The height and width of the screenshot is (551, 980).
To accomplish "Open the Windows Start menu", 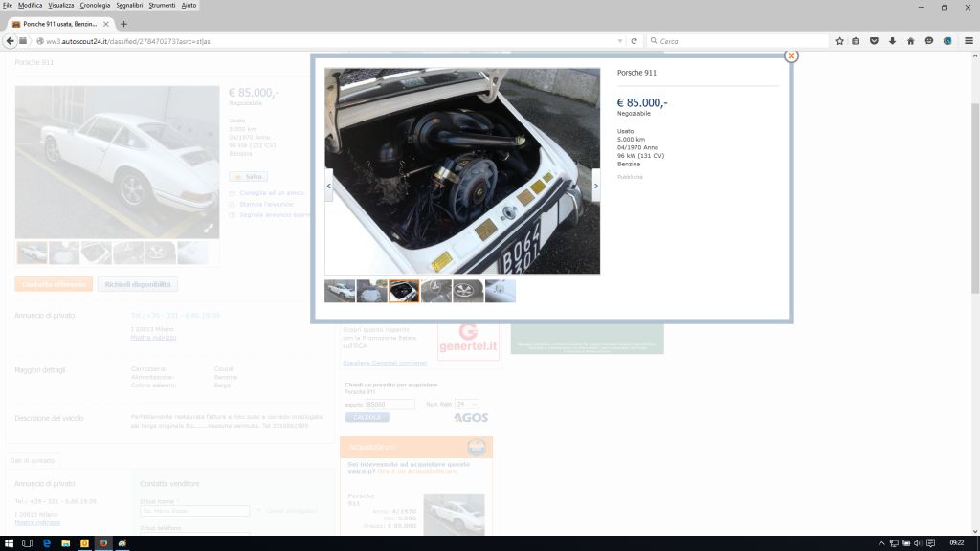I will tap(9, 543).
